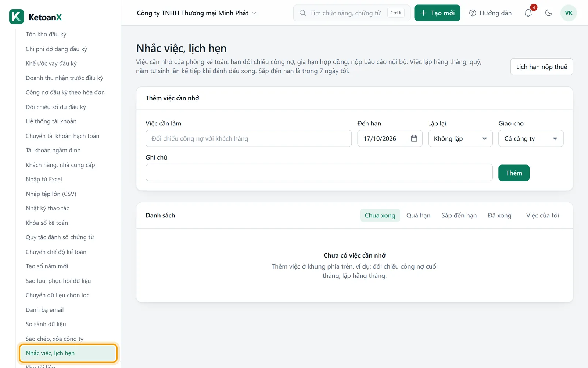588x368 pixels.
Task: Focus the Ghi chú input field
Action: coord(319,173)
